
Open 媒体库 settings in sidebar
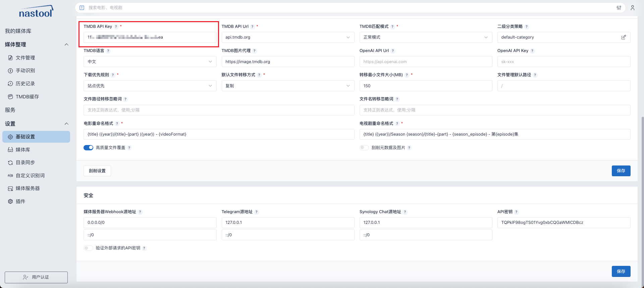36,150
